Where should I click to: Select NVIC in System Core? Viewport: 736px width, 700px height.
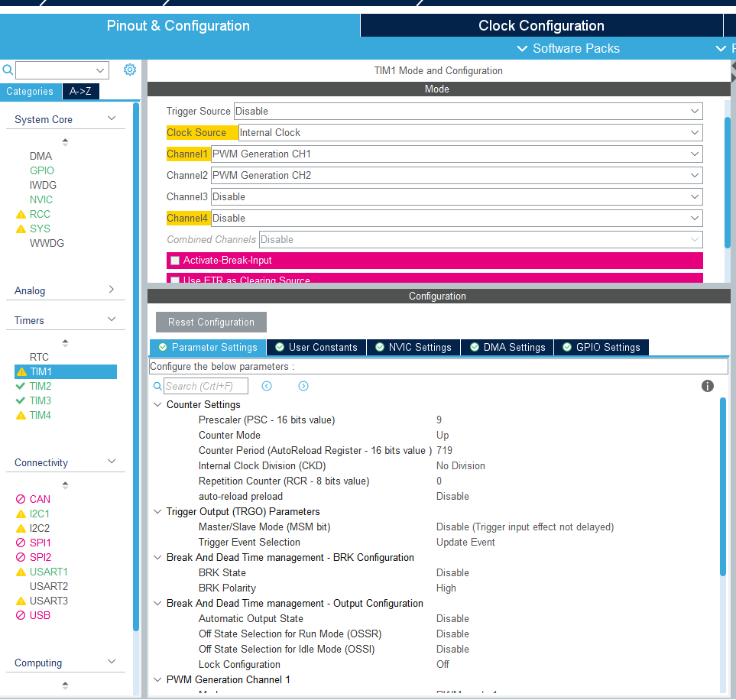point(41,200)
